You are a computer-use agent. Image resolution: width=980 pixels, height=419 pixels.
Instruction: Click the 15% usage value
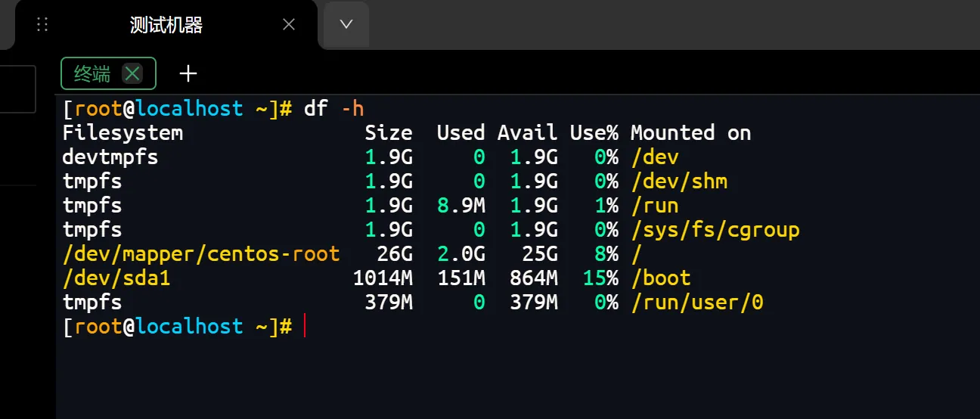pyautogui.click(x=600, y=278)
